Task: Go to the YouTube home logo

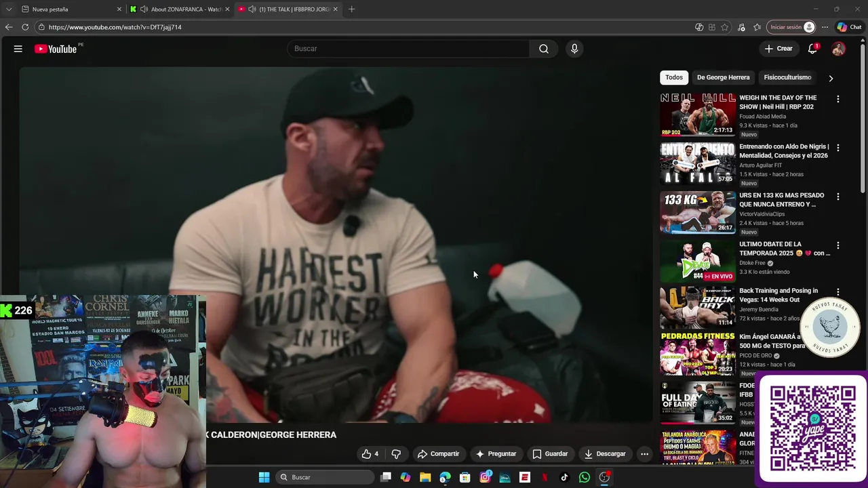Action: 56,49
